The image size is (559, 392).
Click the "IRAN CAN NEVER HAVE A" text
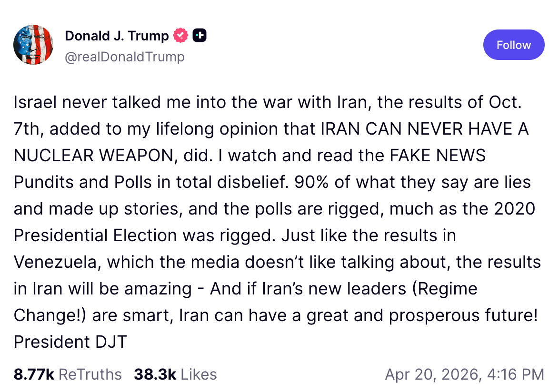425,129
